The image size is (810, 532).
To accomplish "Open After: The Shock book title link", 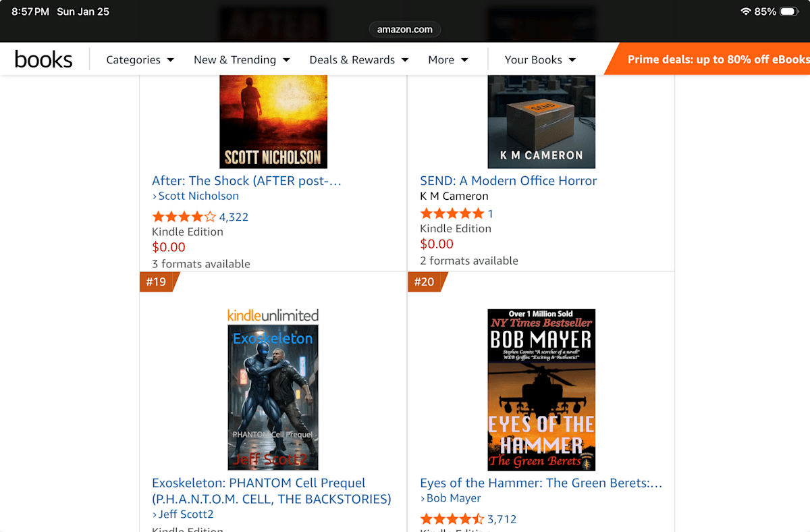I will point(246,180).
